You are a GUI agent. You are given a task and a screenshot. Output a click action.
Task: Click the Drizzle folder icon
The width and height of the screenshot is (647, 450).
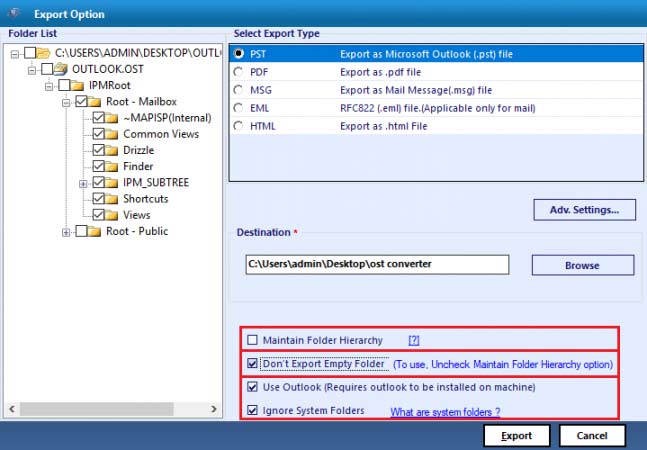[x=111, y=150]
